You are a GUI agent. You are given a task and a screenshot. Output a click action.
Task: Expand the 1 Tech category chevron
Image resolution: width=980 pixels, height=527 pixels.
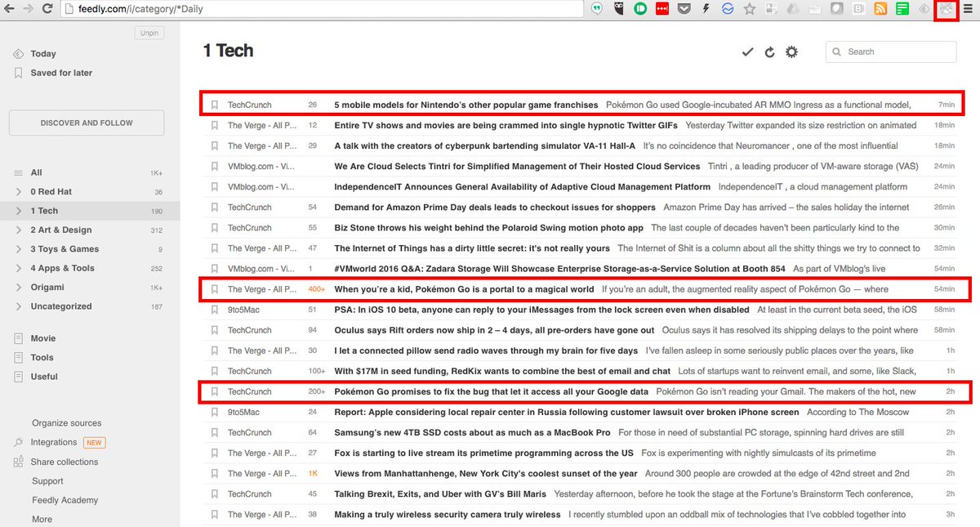(x=19, y=211)
